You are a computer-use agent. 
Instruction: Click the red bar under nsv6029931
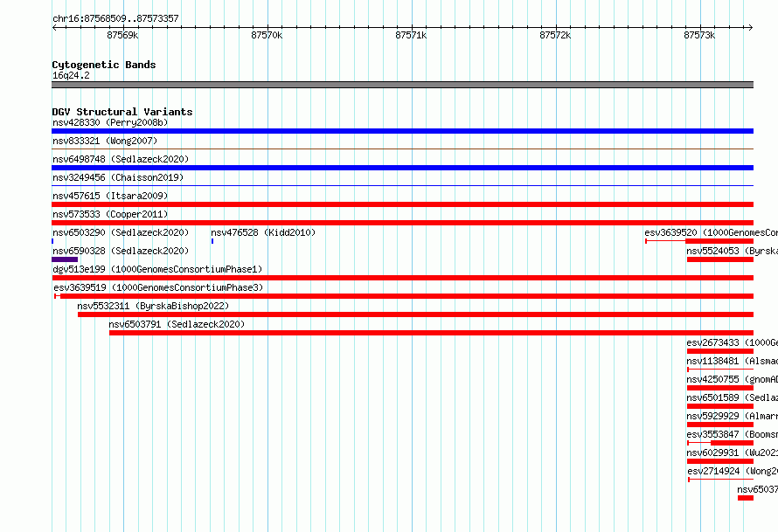[x=720, y=461]
